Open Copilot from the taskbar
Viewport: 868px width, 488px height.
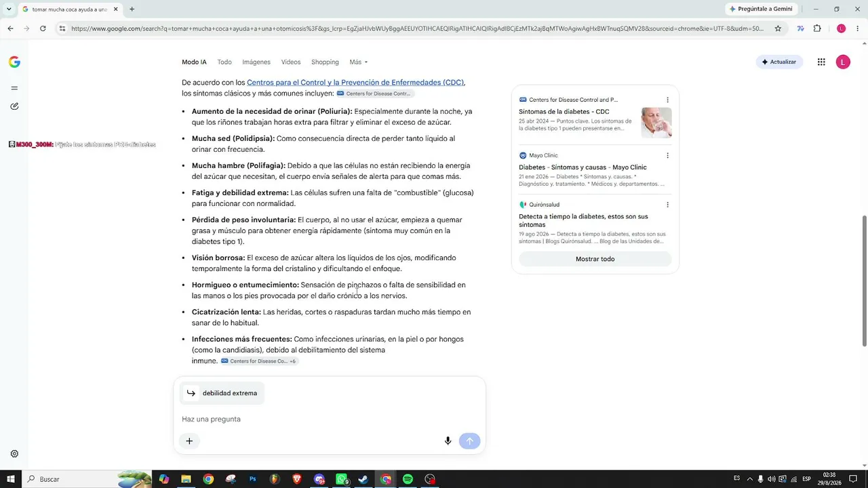click(x=164, y=479)
